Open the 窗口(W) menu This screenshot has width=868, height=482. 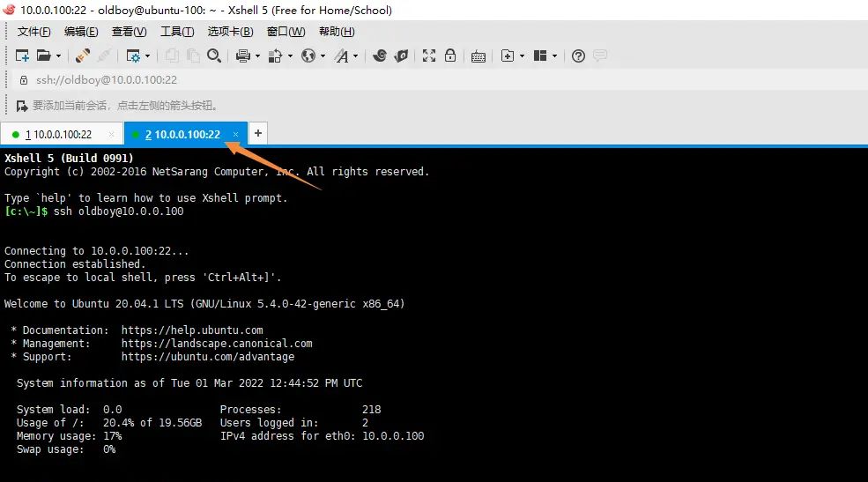coord(286,32)
